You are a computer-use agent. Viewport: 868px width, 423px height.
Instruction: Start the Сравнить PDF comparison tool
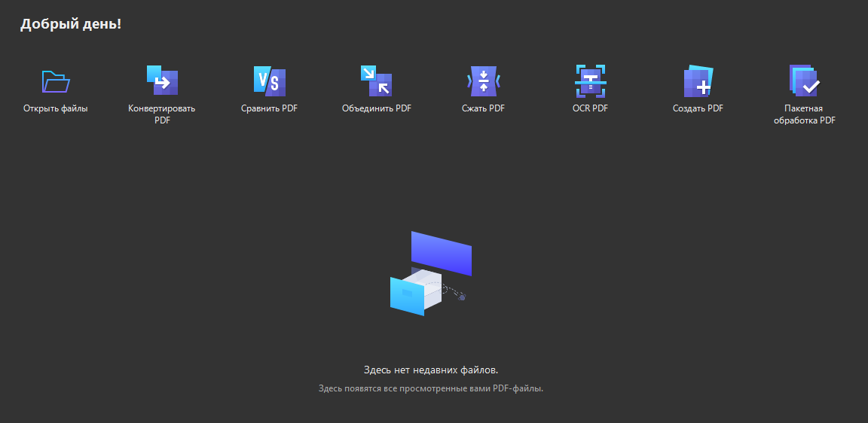tap(270, 81)
